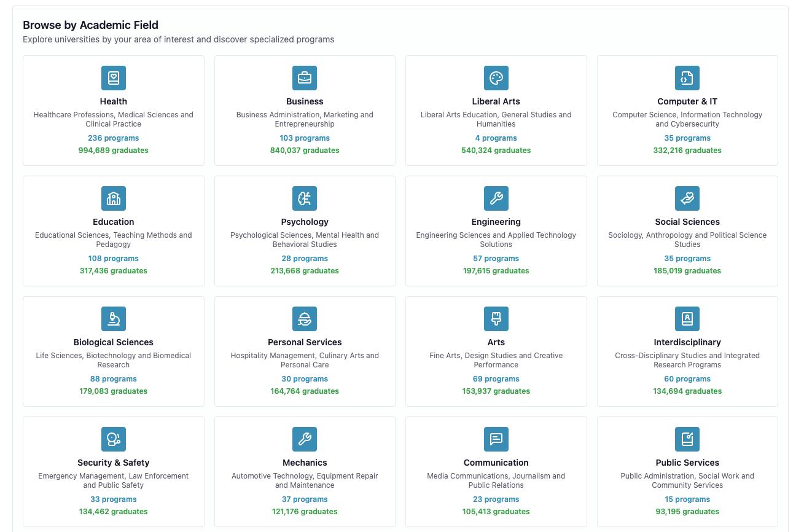Click the Personal Services title
804x532 pixels.
pyautogui.click(x=305, y=342)
